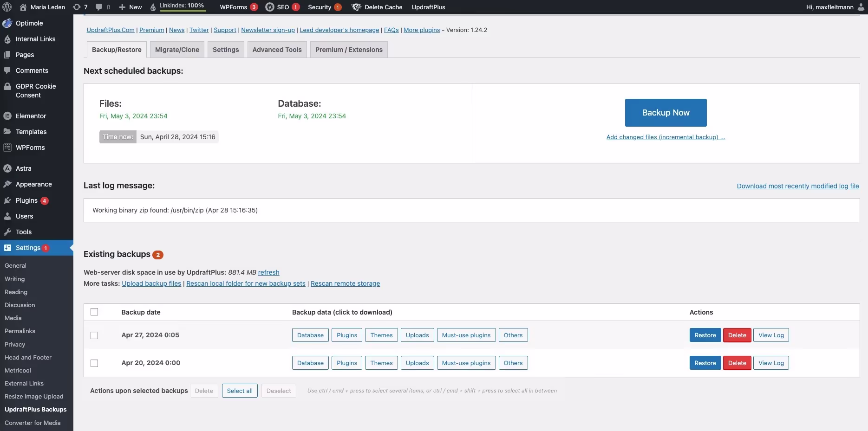Open Lead developer's homepage link
868x431 pixels.
point(339,30)
